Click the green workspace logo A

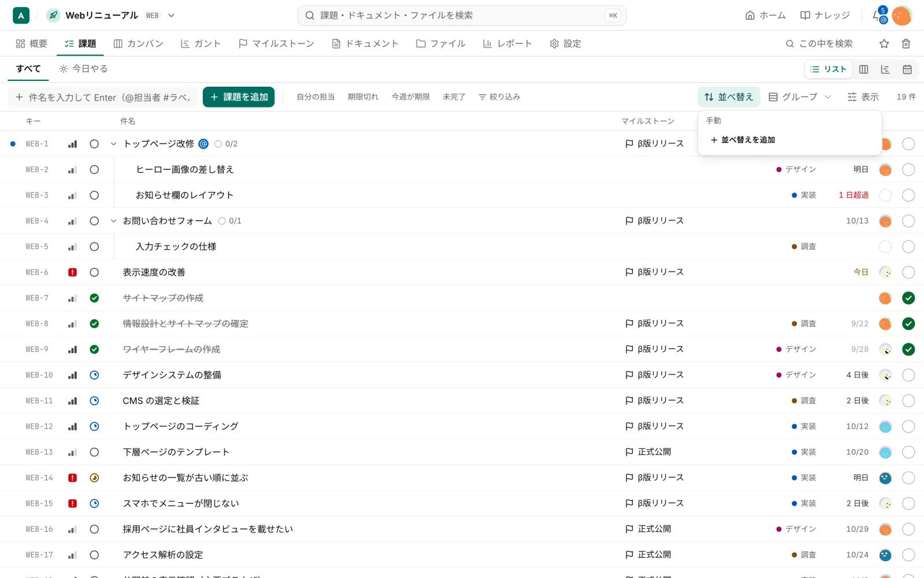point(21,16)
